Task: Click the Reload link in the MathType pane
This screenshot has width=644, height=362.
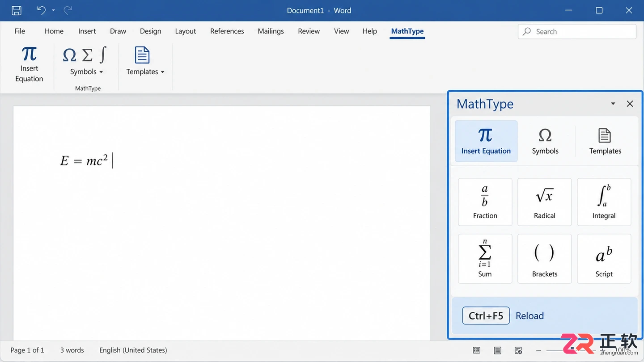Action: click(530, 316)
